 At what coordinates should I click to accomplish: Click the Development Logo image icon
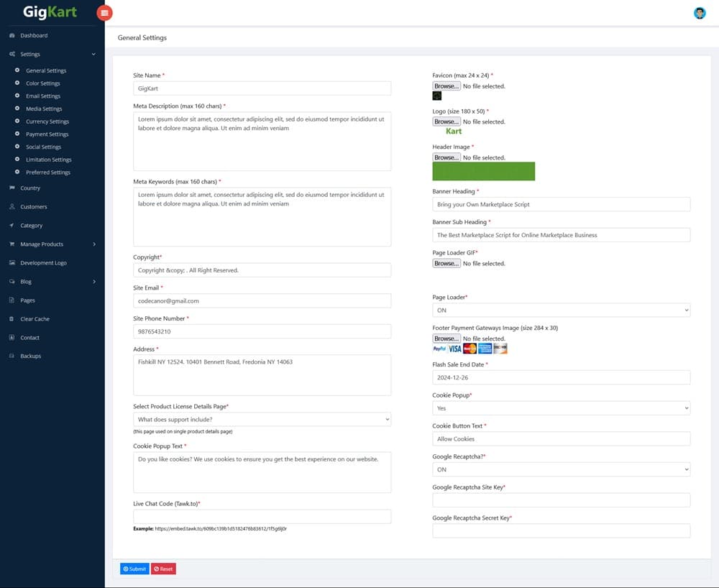(x=12, y=263)
